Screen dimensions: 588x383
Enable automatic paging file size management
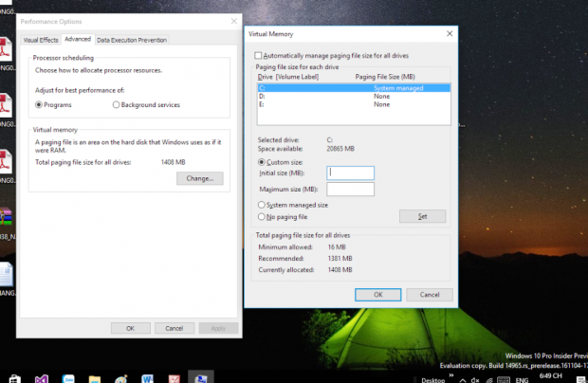(259, 56)
